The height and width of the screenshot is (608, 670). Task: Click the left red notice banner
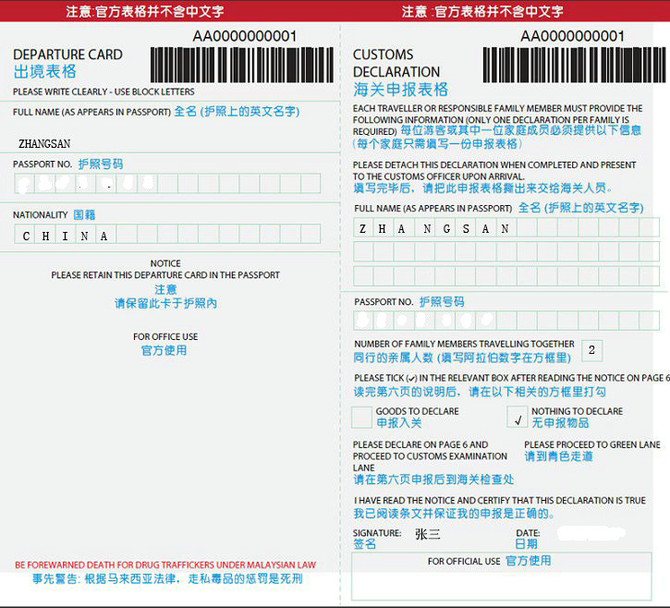tap(170, 11)
